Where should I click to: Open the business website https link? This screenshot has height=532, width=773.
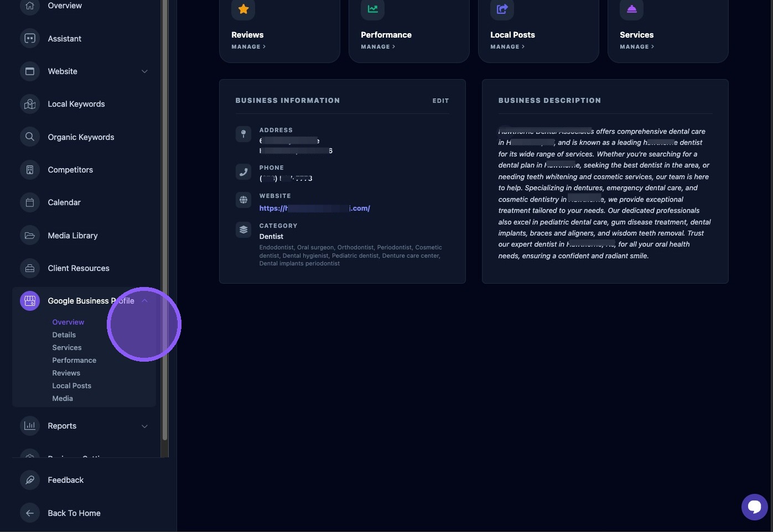tap(314, 208)
